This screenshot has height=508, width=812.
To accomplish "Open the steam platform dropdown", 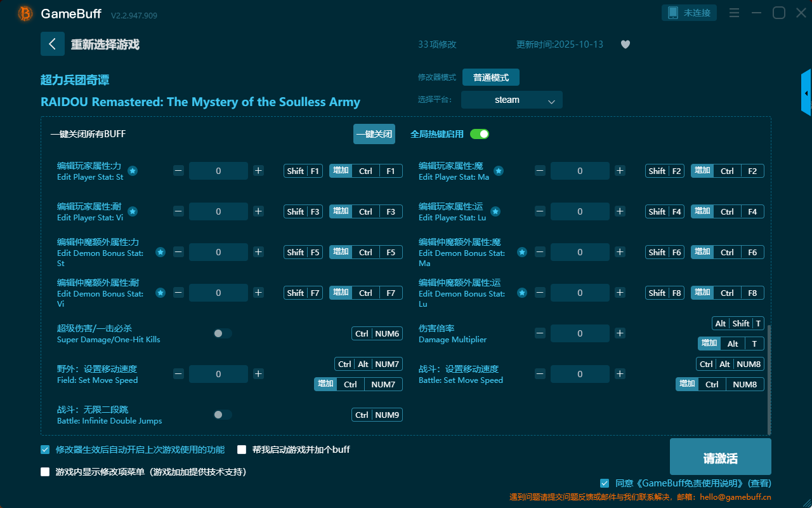I will [x=511, y=100].
